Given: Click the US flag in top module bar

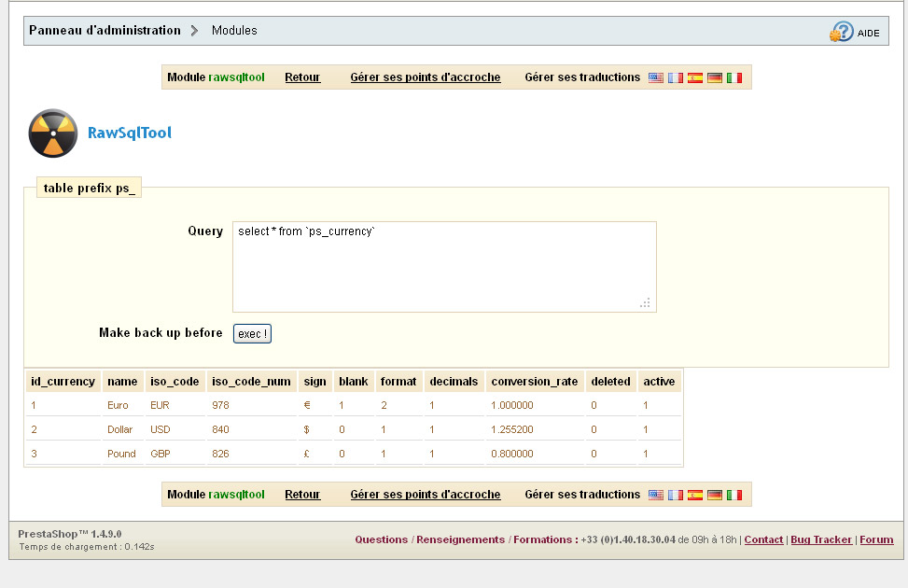Looking at the screenshot, I should coord(655,77).
